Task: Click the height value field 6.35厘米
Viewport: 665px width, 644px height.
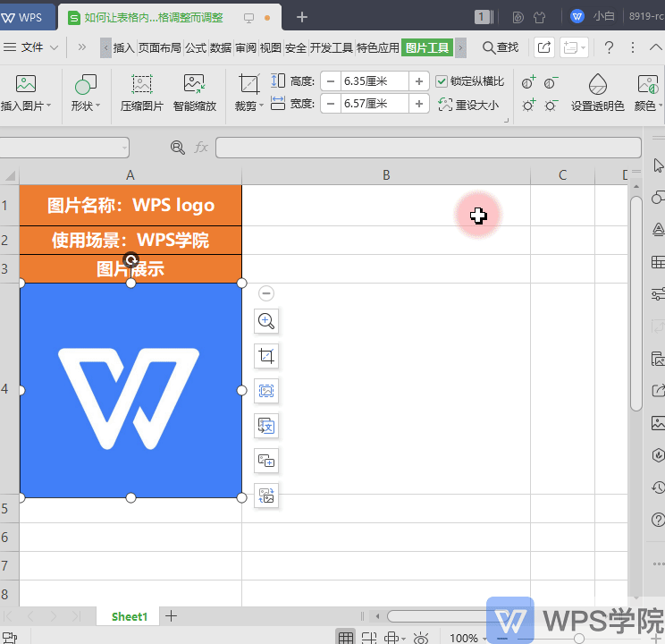Action: [x=375, y=81]
